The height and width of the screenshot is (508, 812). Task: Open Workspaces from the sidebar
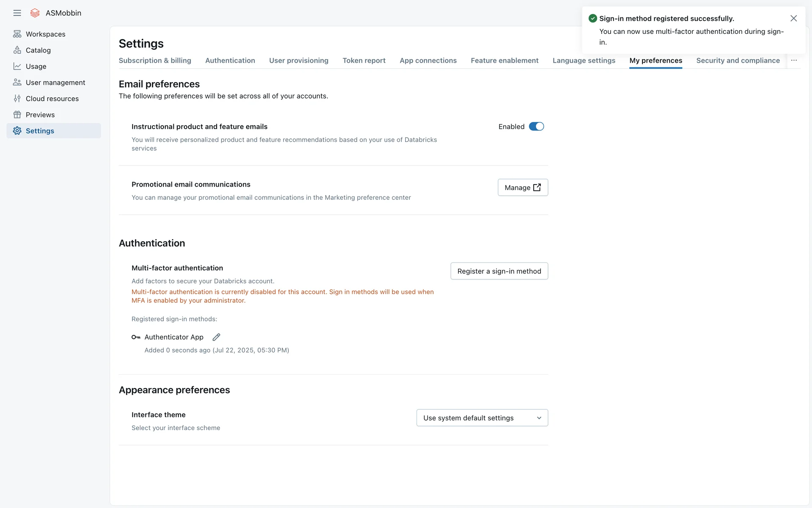pos(45,34)
